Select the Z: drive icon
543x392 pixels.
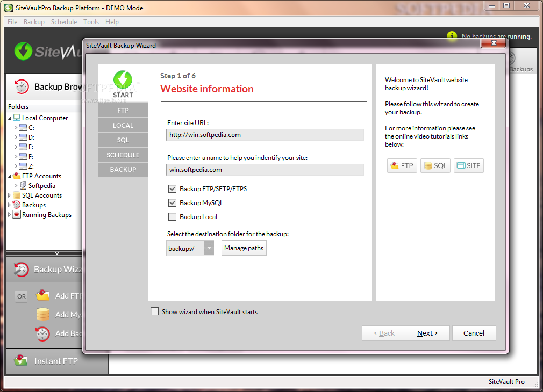click(23, 166)
